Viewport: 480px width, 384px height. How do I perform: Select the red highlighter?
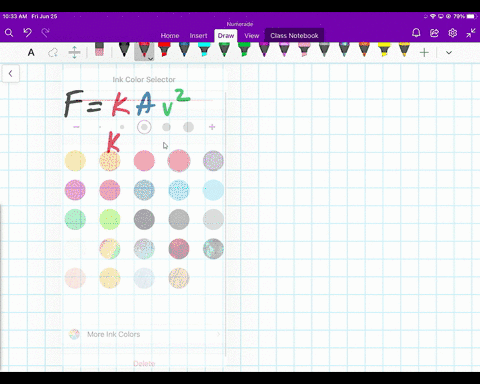click(164, 49)
